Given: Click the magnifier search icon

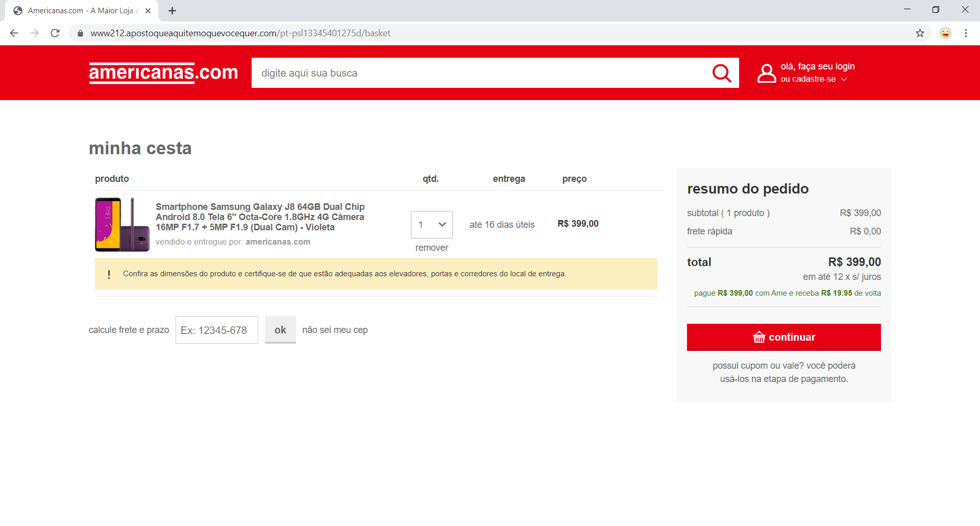Looking at the screenshot, I should tap(722, 73).
